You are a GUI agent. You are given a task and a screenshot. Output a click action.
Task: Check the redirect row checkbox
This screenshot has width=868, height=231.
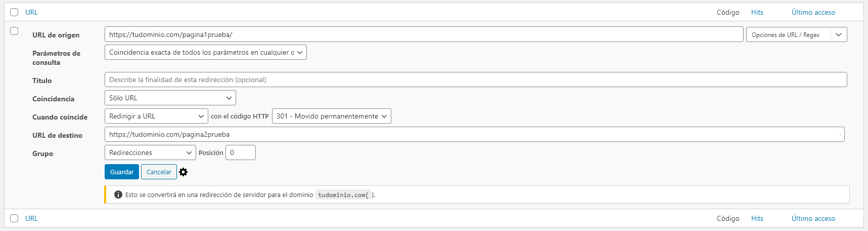14,31
